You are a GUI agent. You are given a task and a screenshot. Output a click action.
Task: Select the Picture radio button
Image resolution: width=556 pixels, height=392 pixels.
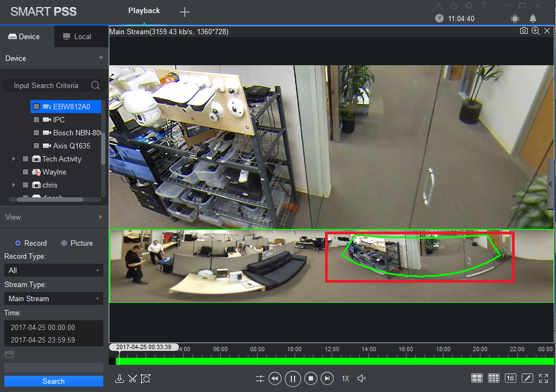[64, 243]
